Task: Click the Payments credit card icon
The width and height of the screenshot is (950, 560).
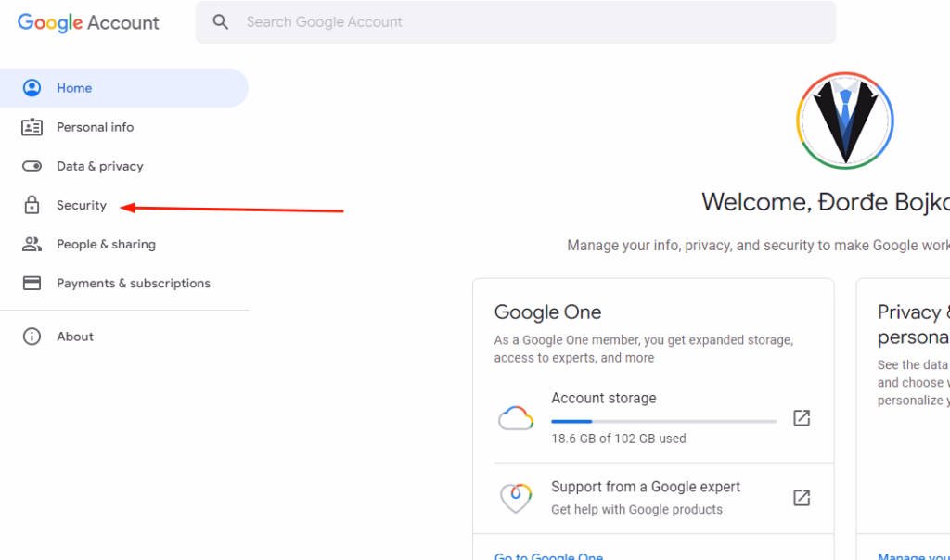Action: point(32,284)
